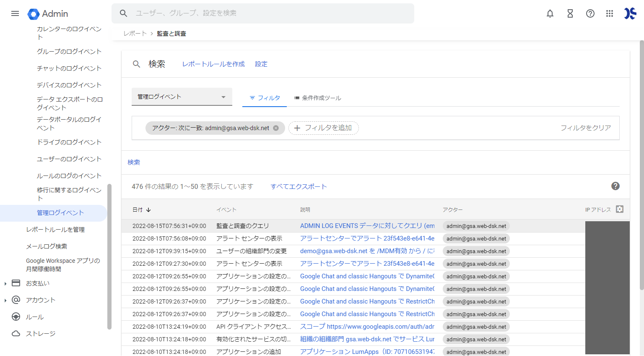The height and width of the screenshot is (356, 644).
Task: Remove the アクター filter chip
Action: point(275,128)
